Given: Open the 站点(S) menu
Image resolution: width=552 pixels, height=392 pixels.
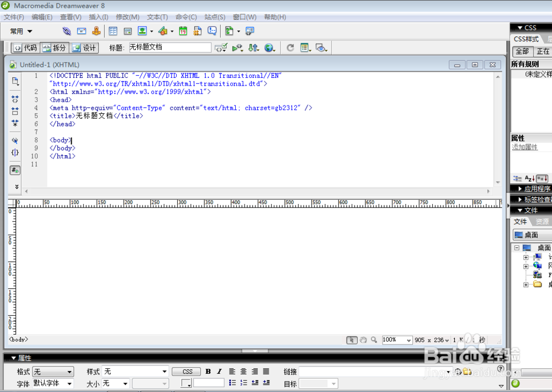Looking at the screenshot, I should point(215,17).
